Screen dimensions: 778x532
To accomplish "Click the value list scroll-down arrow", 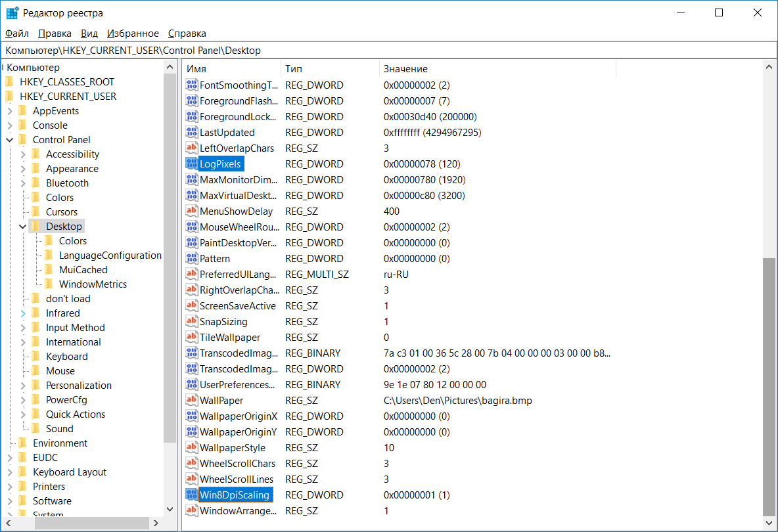I will coord(769,523).
